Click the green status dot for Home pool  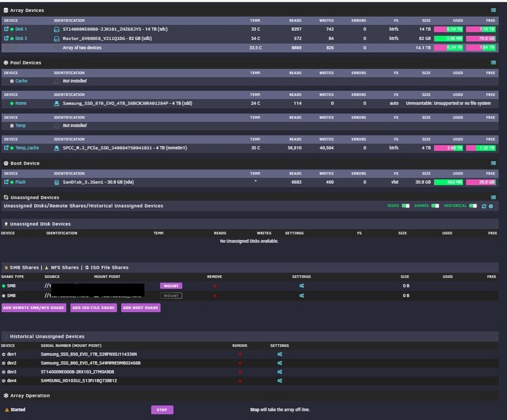(12, 104)
